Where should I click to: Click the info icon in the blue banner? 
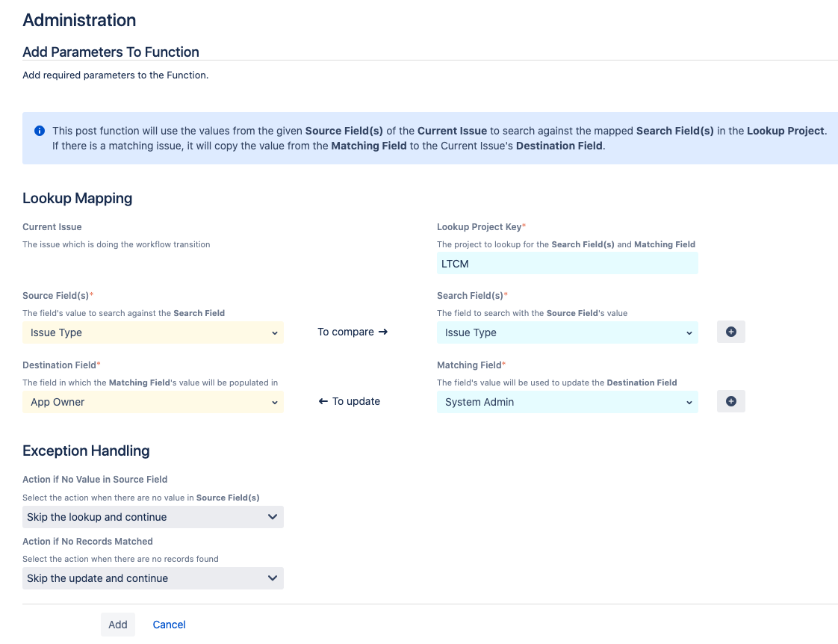[40, 131]
